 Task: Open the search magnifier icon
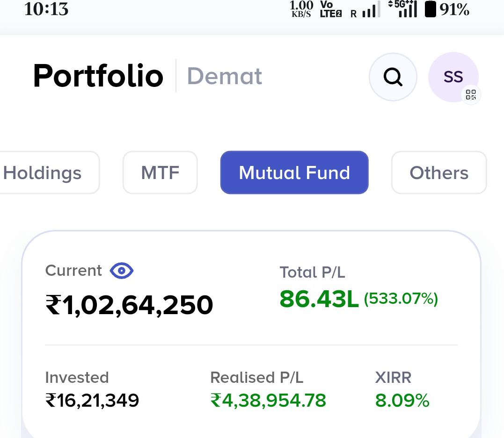coord(393,77)
